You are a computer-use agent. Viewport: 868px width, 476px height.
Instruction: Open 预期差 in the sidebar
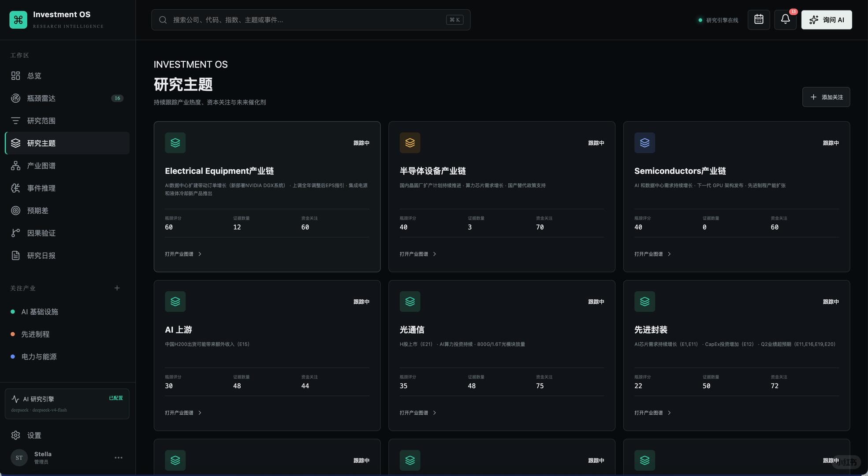67,211
